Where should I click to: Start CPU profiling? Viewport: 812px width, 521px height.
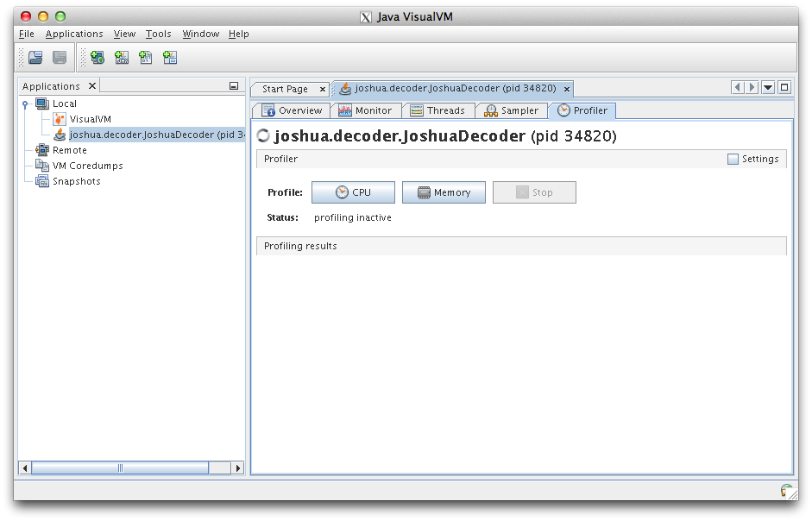pos(353,192)
